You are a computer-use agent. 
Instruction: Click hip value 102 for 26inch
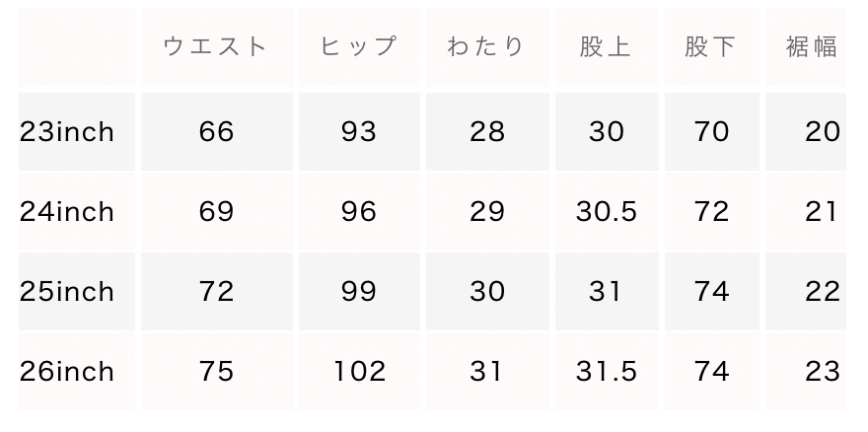[358, 372]
